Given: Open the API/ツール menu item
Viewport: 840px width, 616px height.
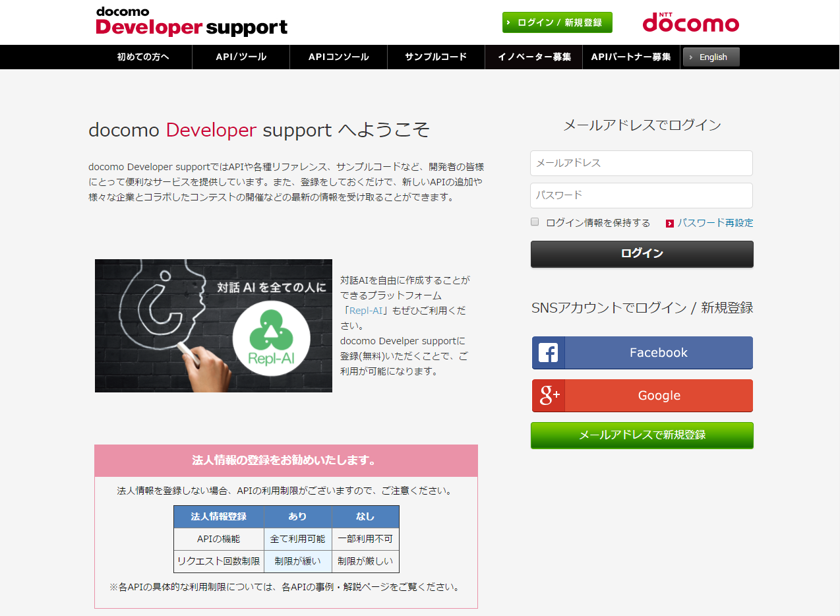Looking at the screenshot, I should coord(241,57).
